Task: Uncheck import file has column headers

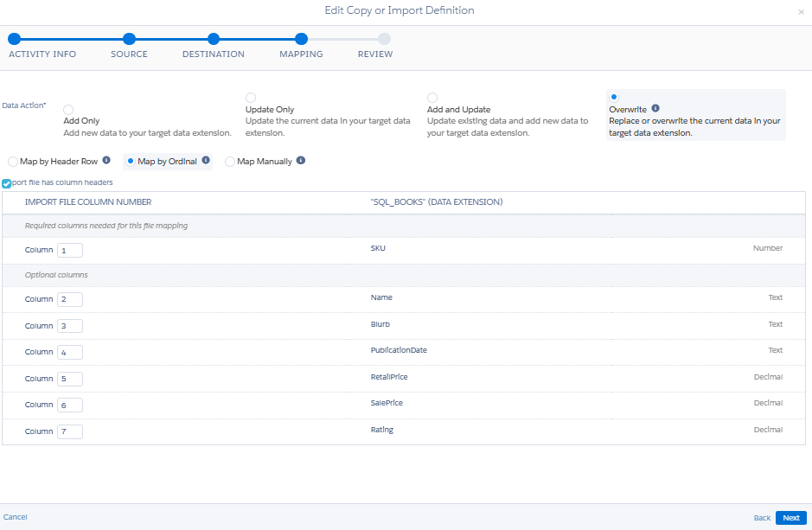Action: (7, 183)
